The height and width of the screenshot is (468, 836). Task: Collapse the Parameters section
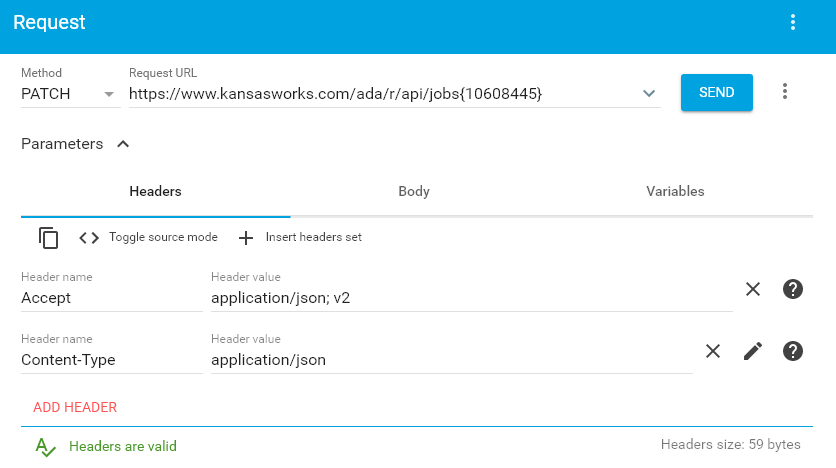123,144
